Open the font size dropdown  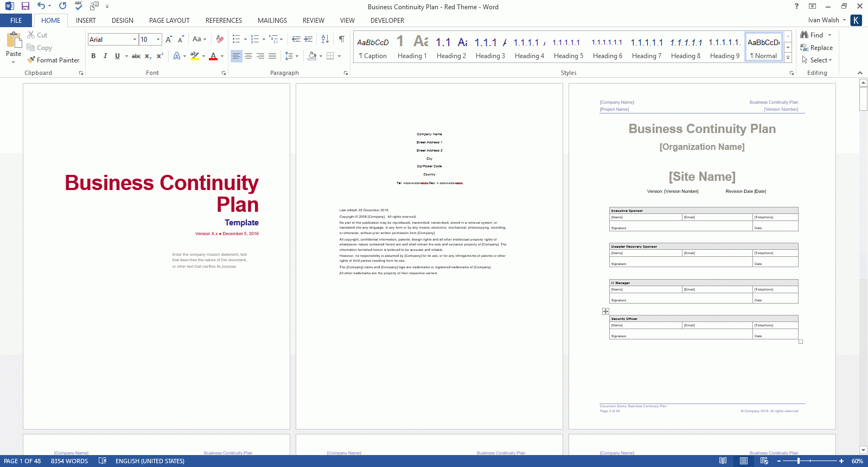tap(158, 40)
